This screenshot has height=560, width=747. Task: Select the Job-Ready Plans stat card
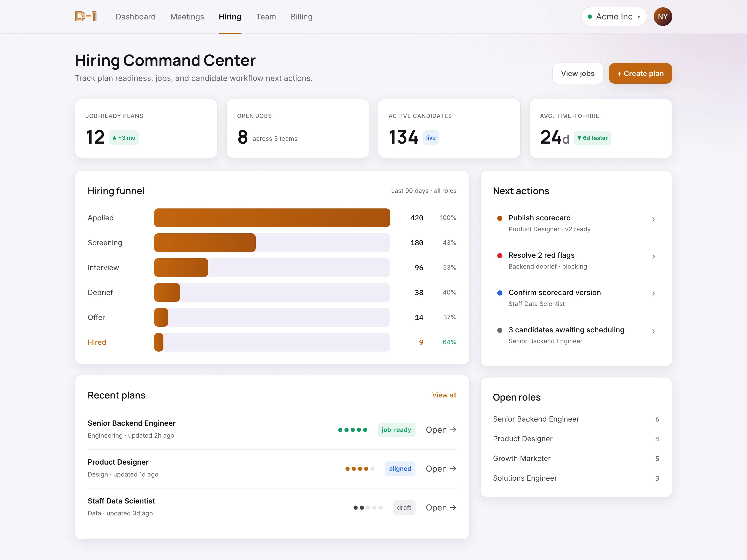point(146,128)
